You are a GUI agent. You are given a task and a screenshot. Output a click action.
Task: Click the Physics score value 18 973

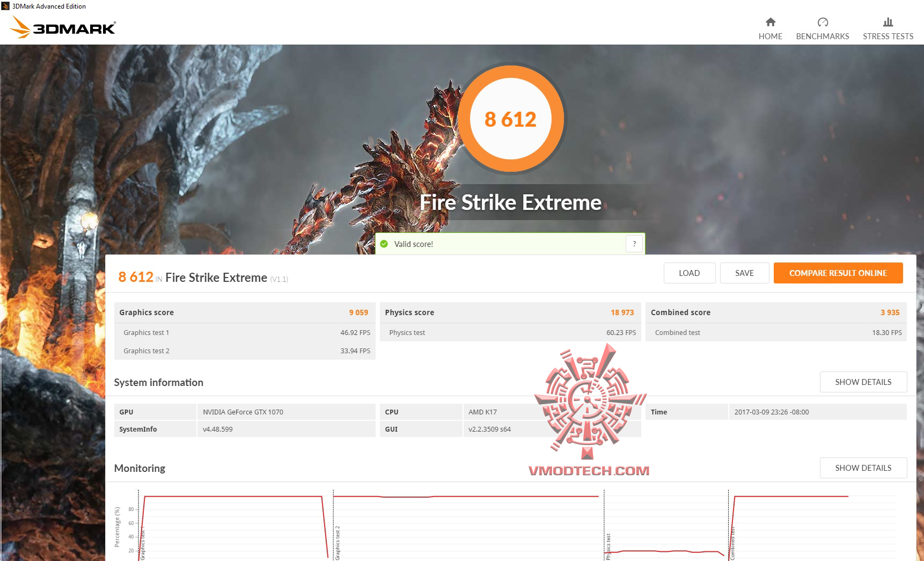pos(622,312)
